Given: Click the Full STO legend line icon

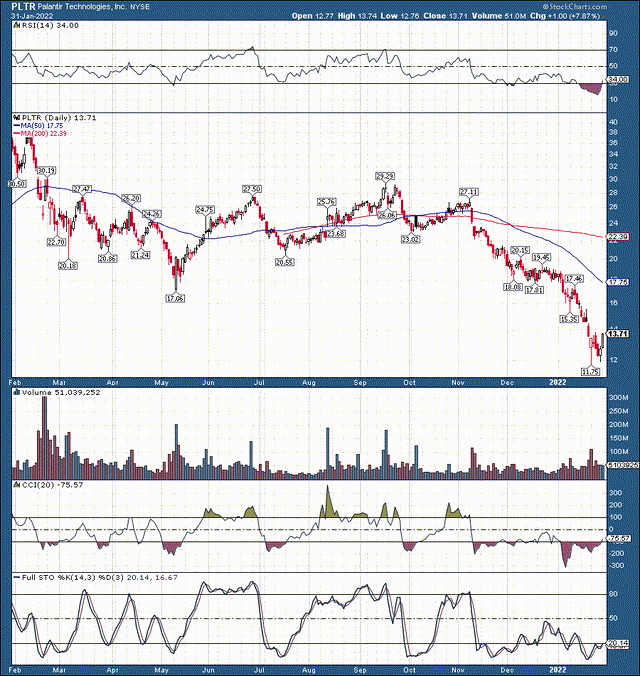Looking at the screenshot, I should (17, 577).
